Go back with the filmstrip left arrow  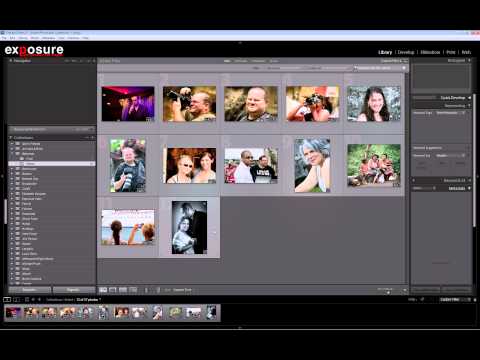coord(33,299)
